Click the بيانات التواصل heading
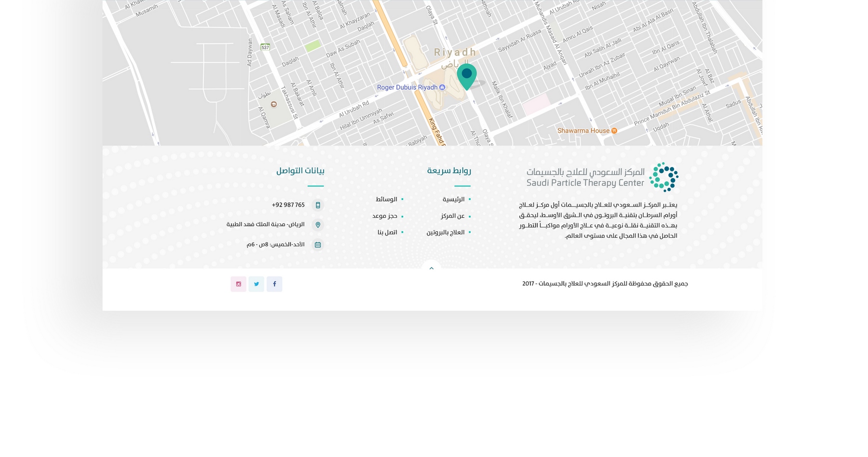This screenshot has height=457, width=868. pos(300,170)
